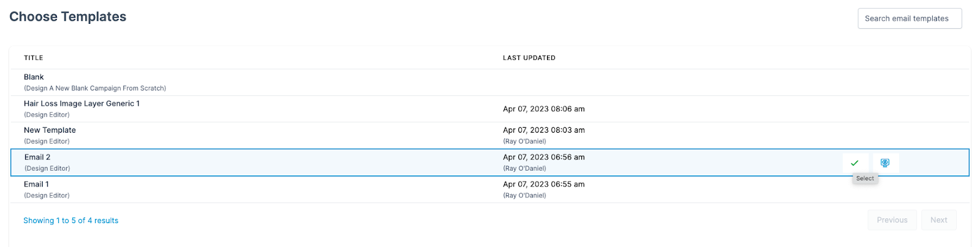Screen dimensions: 980x247
Task: Click the 08:03 am New Template timestamp
Action: [x=543, y=130]
